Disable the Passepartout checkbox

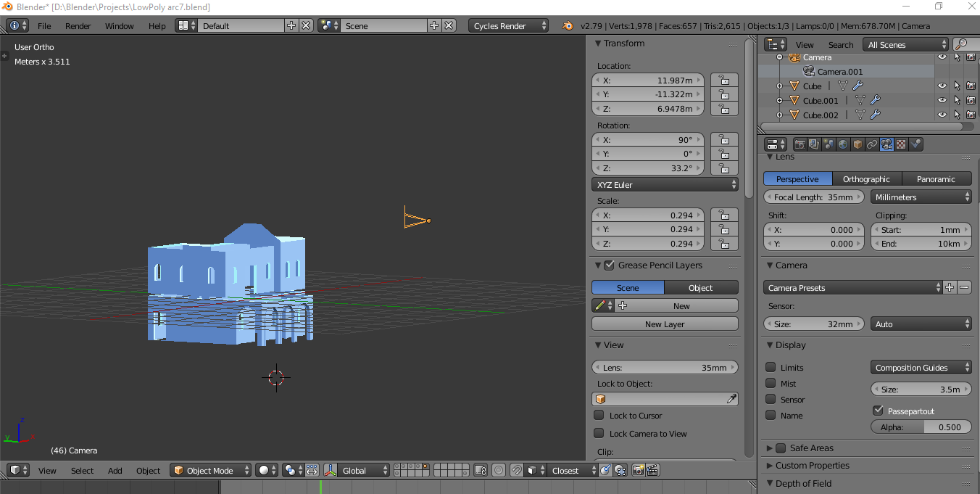[x=879, y=411]
